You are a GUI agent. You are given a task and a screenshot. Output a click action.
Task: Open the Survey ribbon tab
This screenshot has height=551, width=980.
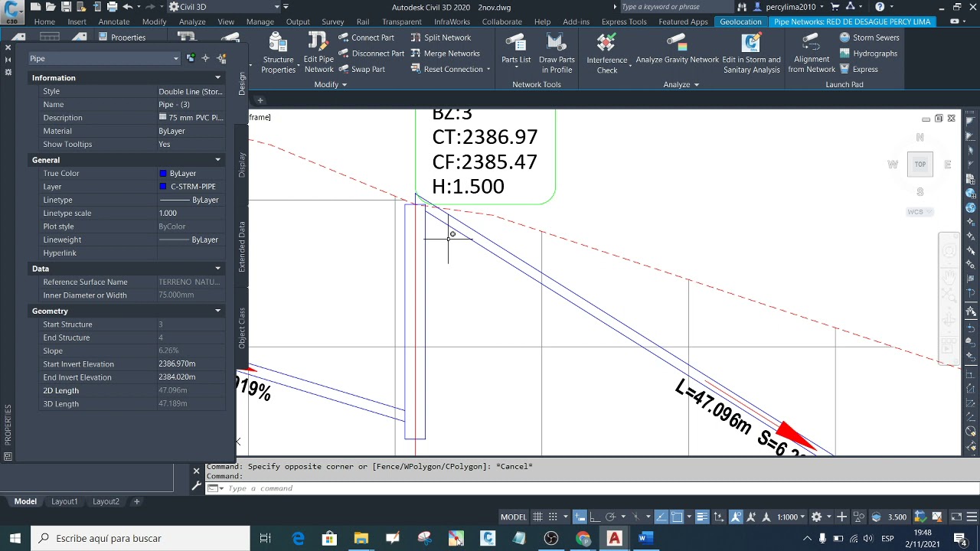tap(332, 21)
